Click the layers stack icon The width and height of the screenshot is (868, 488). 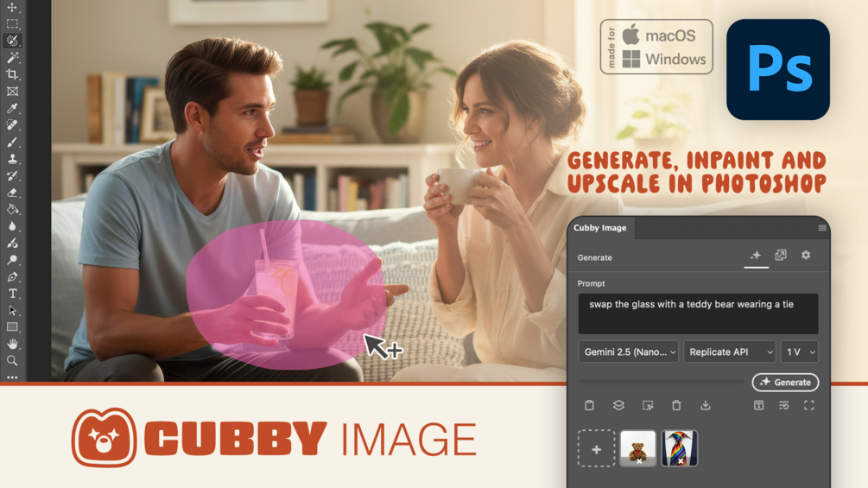pos(618,405)
